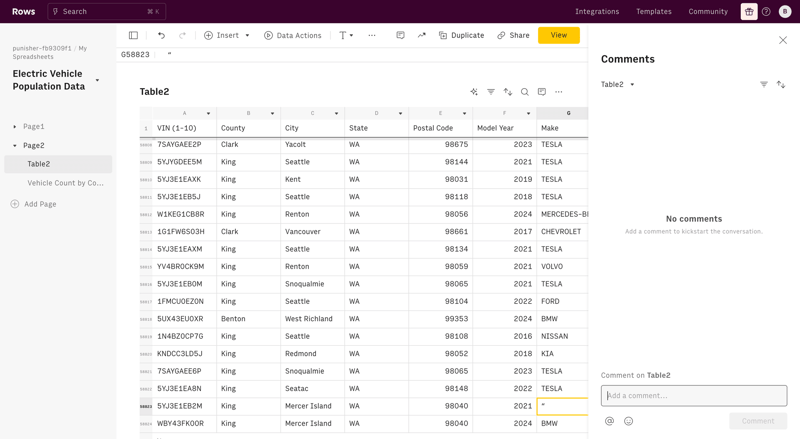
Task: Expand Page1 in the sidebar
Action: [15, 127]
